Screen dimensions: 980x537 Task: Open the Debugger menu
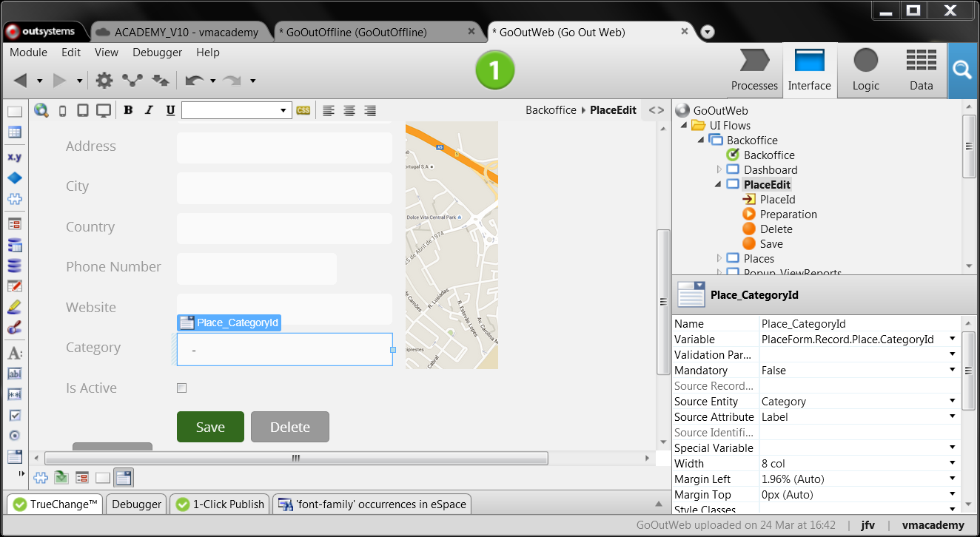pos(157,53)
